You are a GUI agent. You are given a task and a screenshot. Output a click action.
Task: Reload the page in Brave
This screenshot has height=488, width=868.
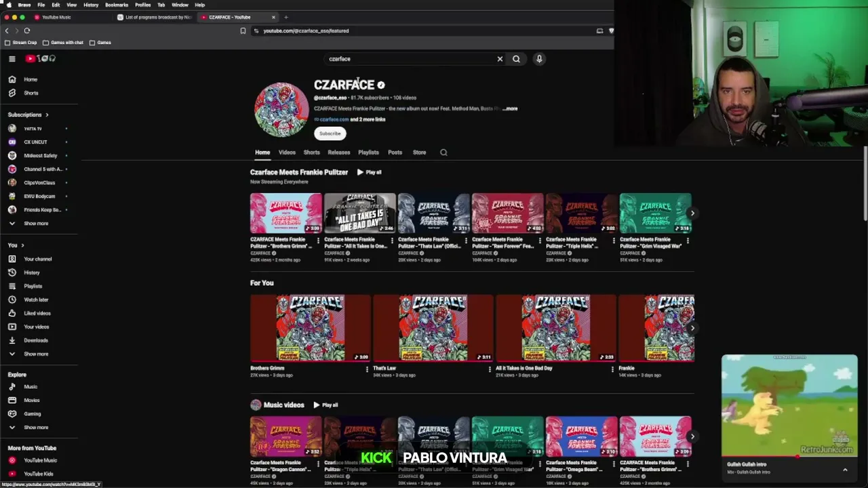pos(27,30)
